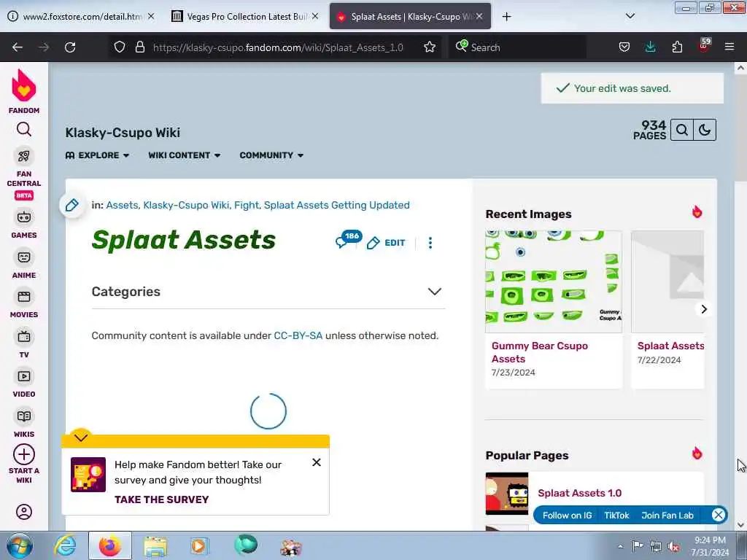Open the Firefox extensions puzzle icon

coord(677,47)
